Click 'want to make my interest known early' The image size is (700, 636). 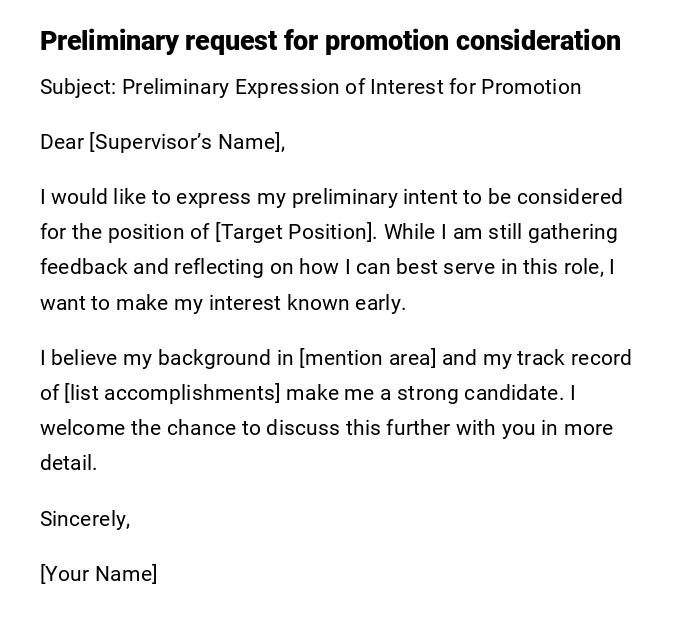222,303
